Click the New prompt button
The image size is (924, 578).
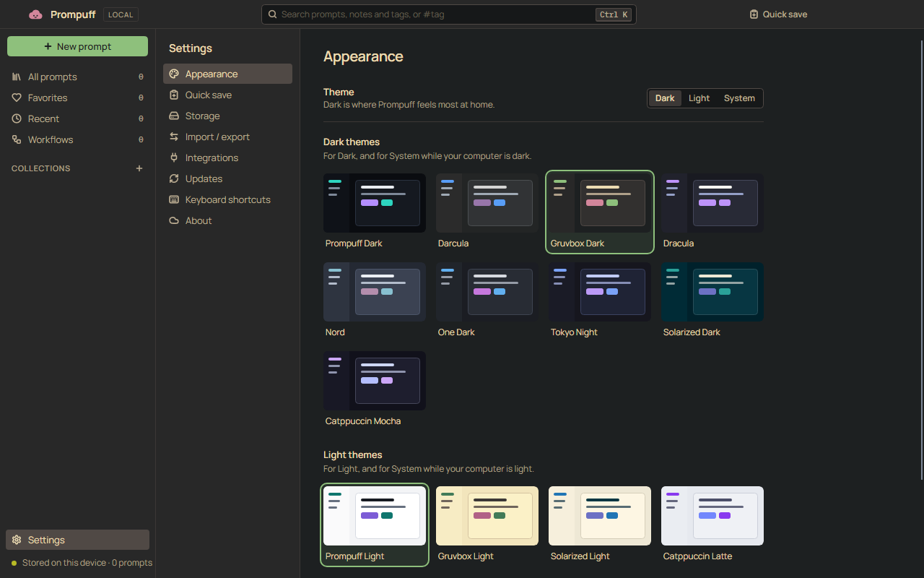77,46
